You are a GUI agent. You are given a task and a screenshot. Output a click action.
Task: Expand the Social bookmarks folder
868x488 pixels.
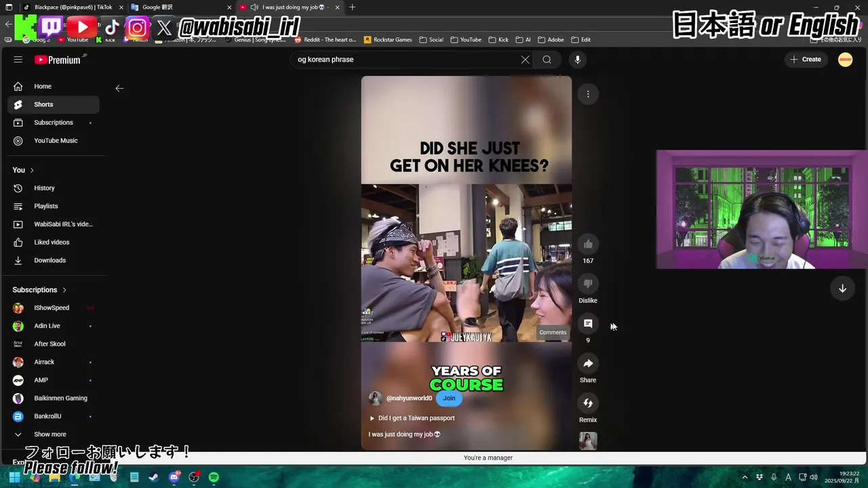[x=431, y=40]
